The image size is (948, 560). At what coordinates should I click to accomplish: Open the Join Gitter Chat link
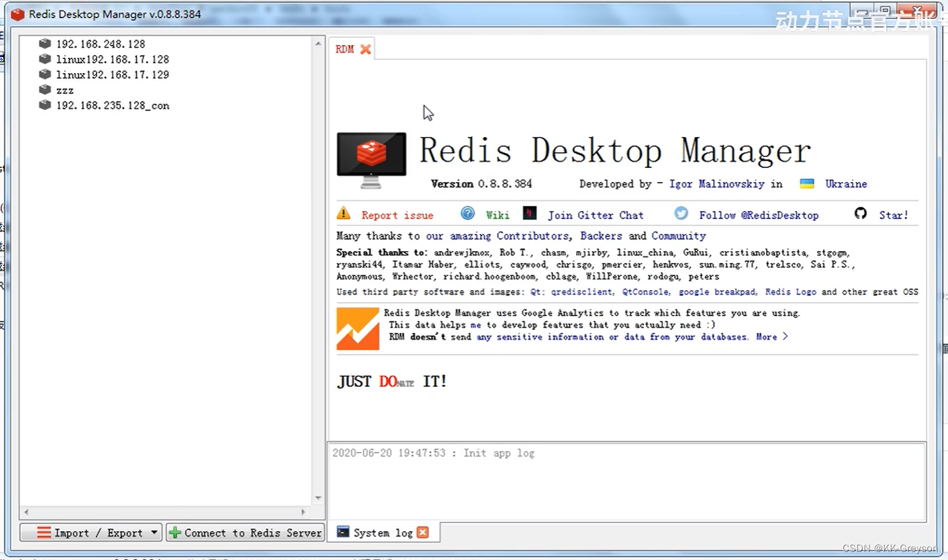point(596,215)
